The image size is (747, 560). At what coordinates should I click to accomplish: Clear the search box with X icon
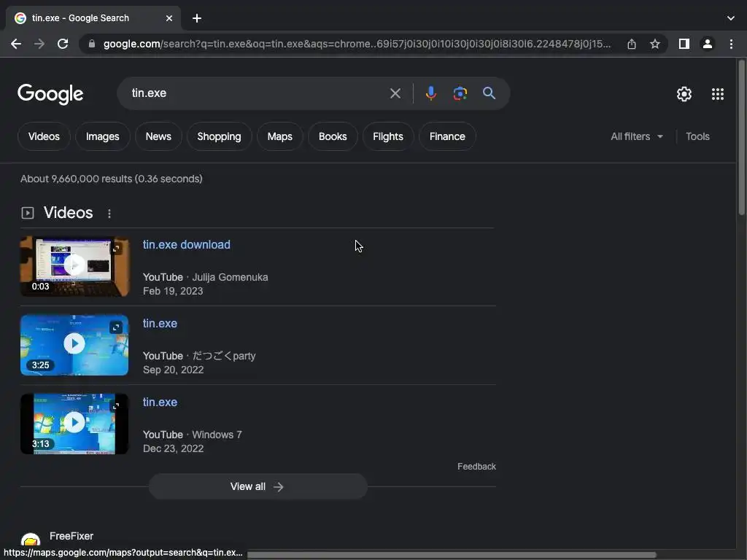click(x=395, y=93)
